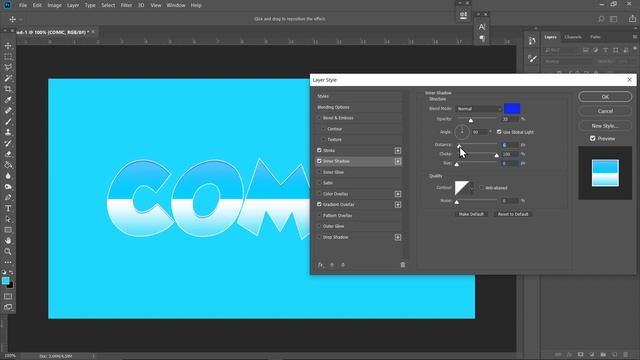Select the Horizontal Type tool

coord(8,209)
